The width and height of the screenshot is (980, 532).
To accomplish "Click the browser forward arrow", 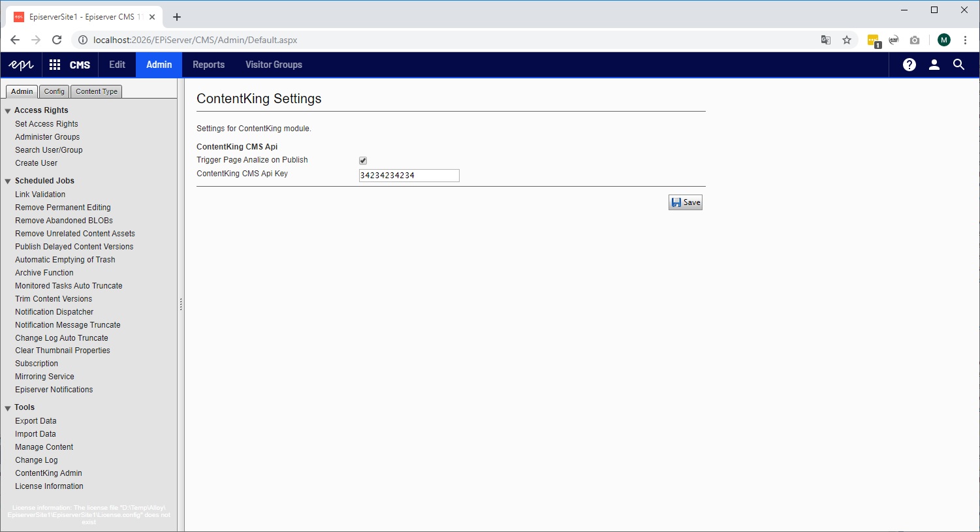I will 36,40.
